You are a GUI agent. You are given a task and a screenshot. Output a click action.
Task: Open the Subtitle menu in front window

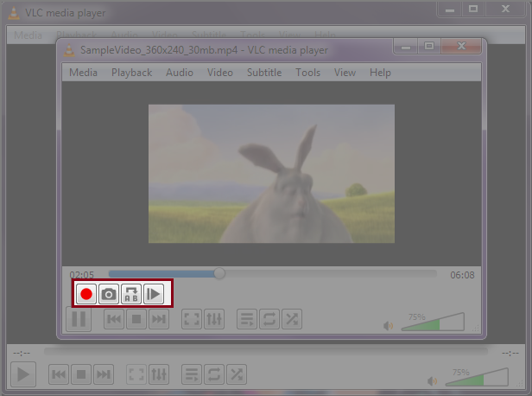pos(264,73)
